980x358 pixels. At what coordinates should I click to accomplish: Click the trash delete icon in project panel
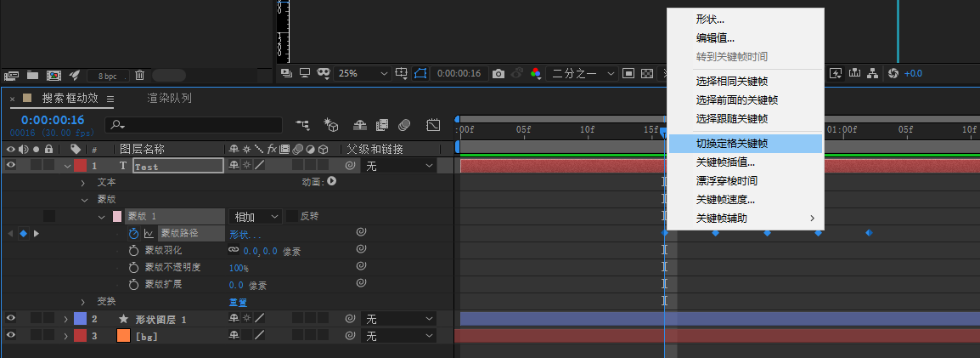139,76
